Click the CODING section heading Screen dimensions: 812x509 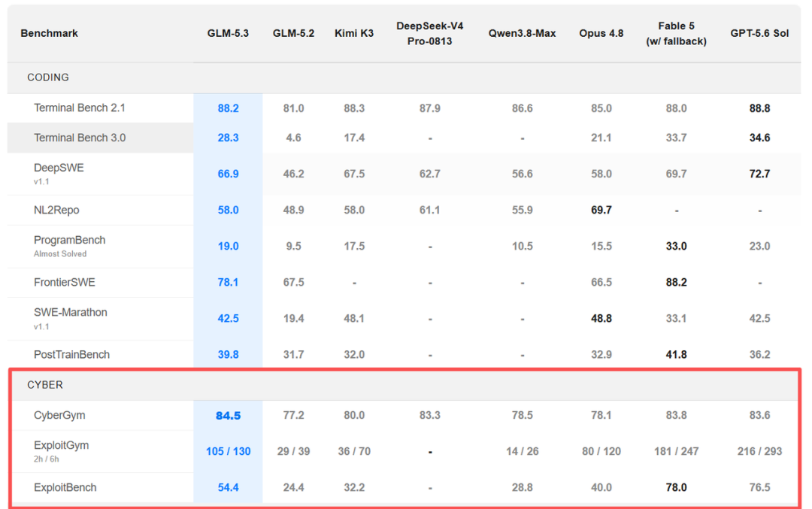(x=47, y=77)
